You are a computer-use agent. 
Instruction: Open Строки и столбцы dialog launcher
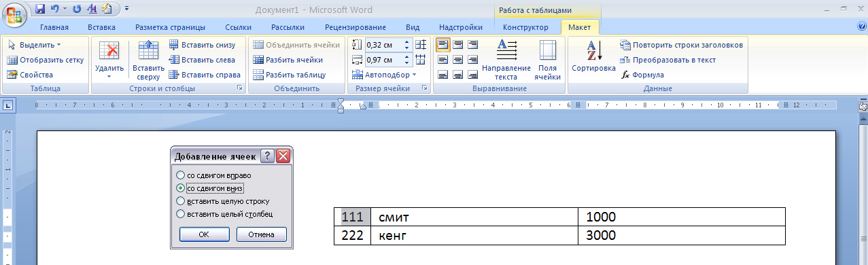pos(240,88)
